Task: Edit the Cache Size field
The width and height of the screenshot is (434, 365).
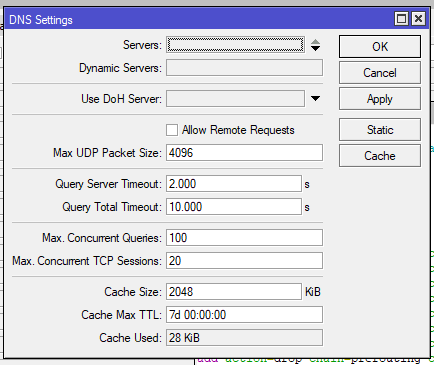Action: [x=234, y=292]
